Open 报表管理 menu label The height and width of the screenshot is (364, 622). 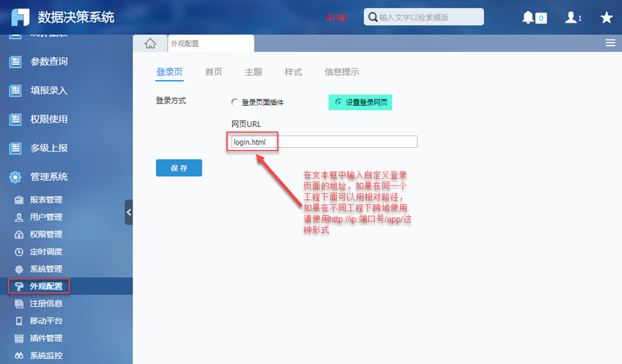(46, 200)
